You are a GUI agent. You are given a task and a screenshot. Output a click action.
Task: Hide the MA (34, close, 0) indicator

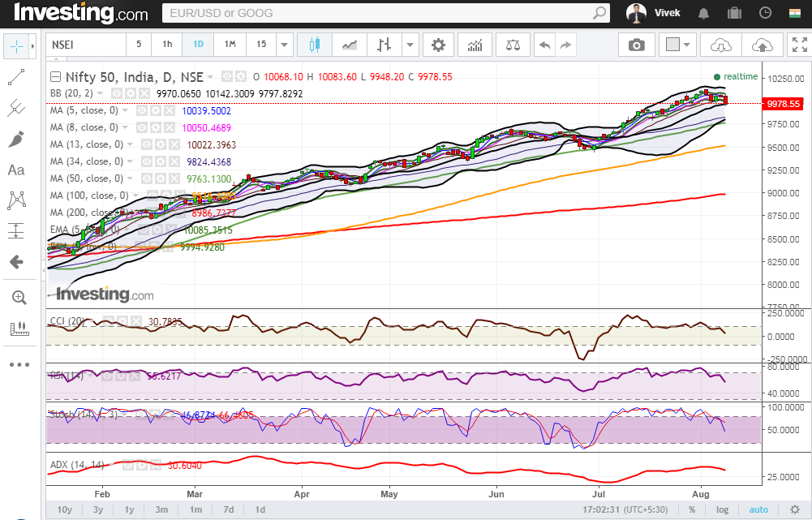click(147, 161)
